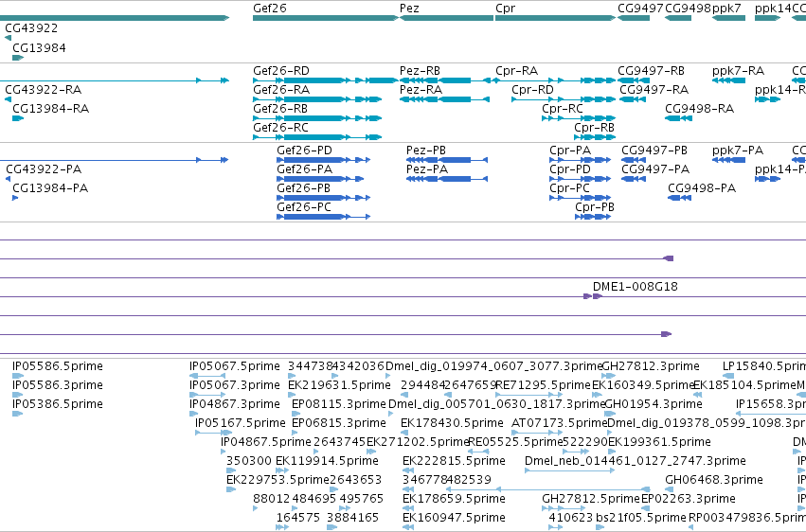806x532 pixels.
Task: Open cDNA EP08115.3prime
Action: [339, 404]
